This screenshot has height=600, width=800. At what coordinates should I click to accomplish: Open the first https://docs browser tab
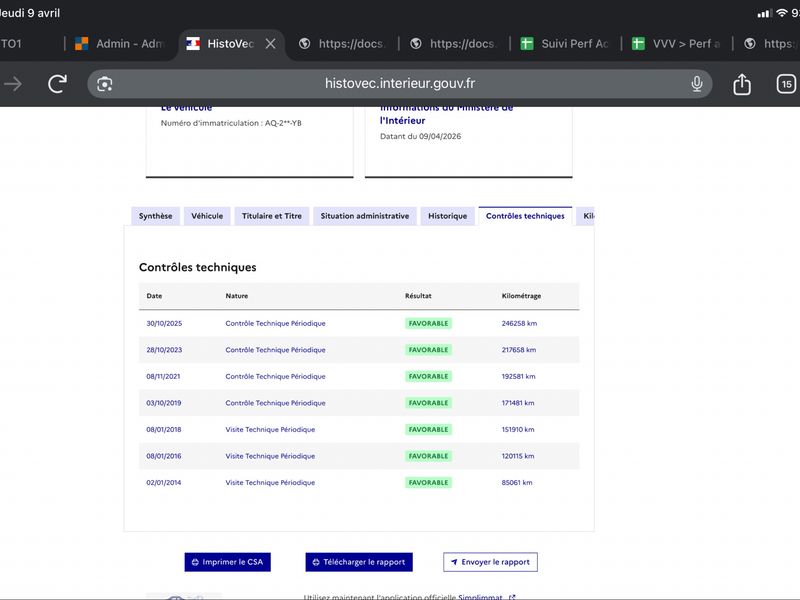[x=342, y=44]
